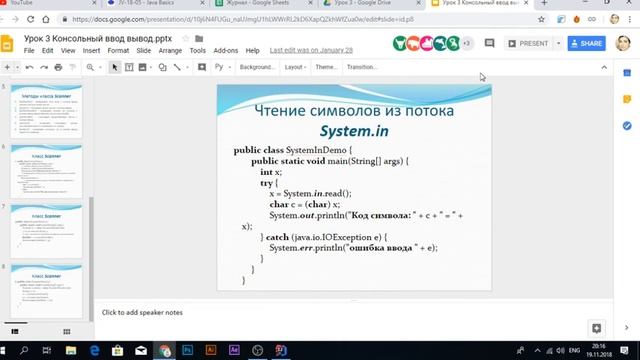Click the print icon
This screenshot has width=640, height=360.
[x=58, y=67]
